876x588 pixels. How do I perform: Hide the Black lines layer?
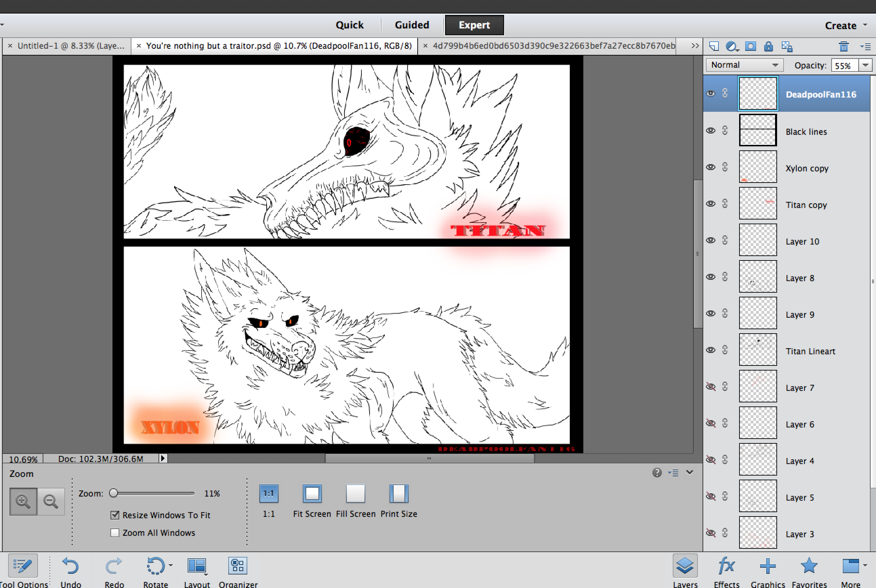(711, 130)
